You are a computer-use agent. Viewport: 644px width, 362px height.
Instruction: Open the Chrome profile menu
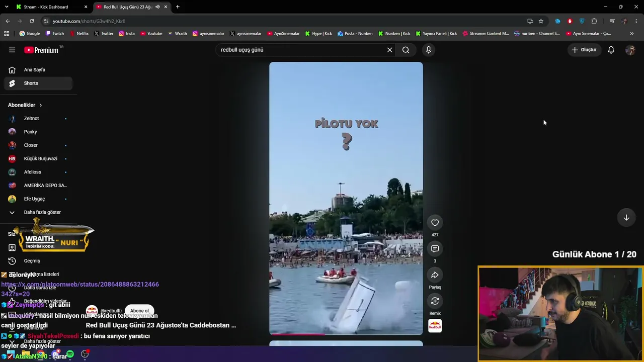point(624,21)
